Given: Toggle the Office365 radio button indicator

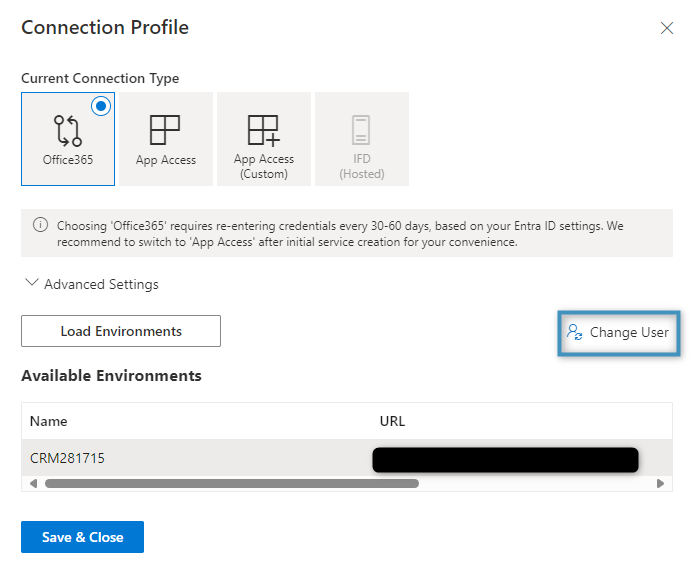Looking at the screenshot, I should [x=101, y=106].
